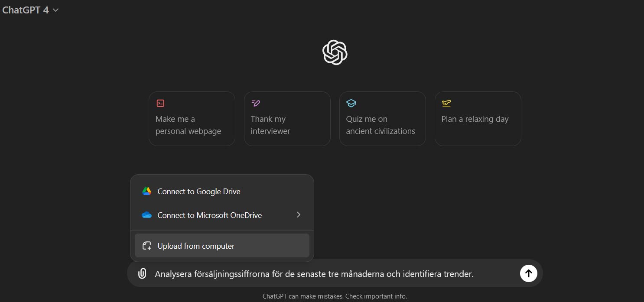This screenshot has width=644, height=302.
Task: Select the "Make me a personal webpage" suggestion
Action: [x=192, y=119]
